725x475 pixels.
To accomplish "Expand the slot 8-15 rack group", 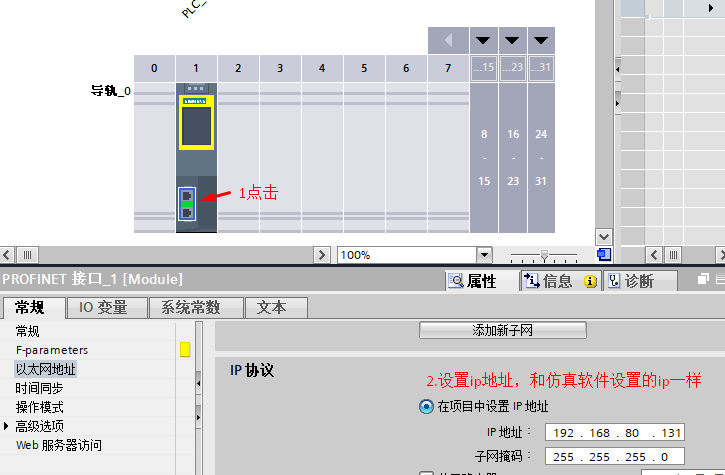I will tap(484, 41).
